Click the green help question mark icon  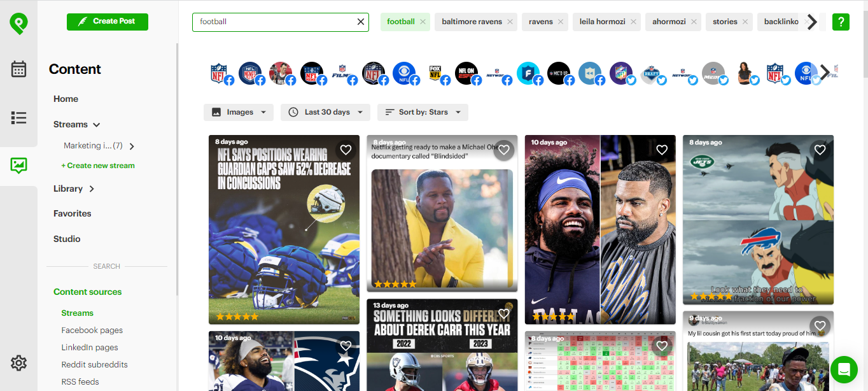click(x=841, y=22)
